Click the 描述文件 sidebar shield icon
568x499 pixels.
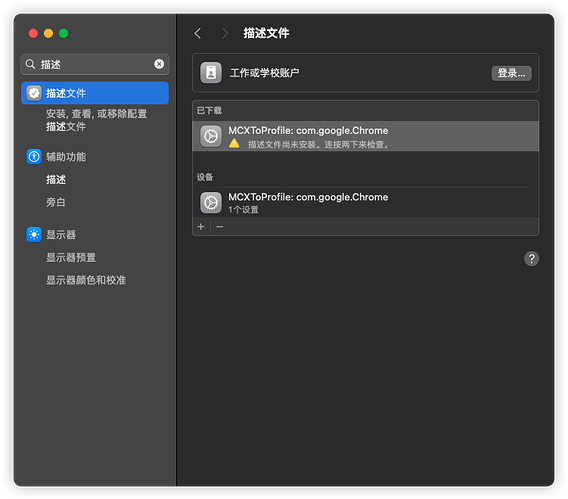coord(34,93)
